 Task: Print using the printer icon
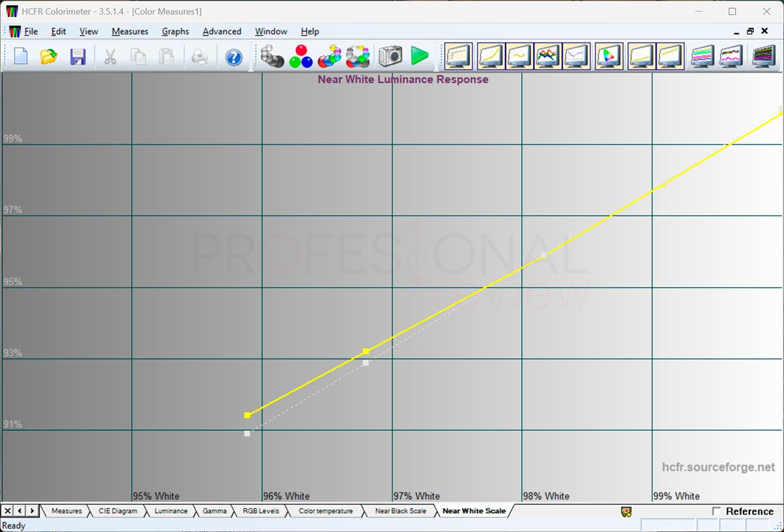[199, 56]
